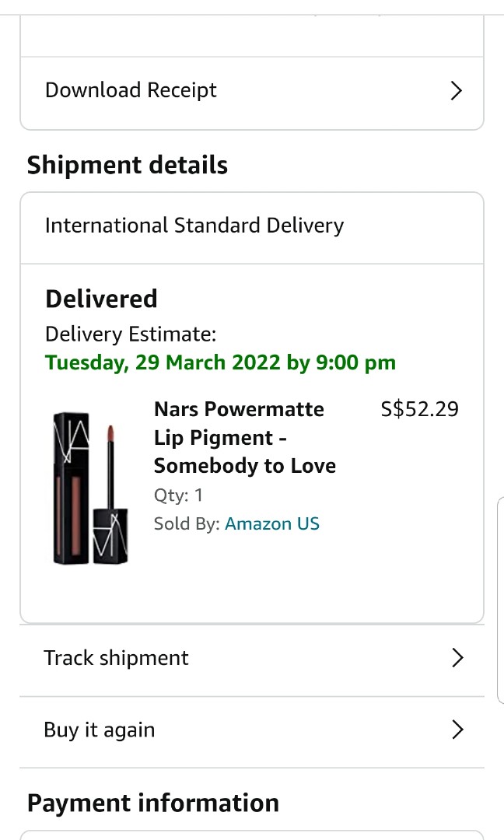Click the green delivery estimate date text

(219, 362)
